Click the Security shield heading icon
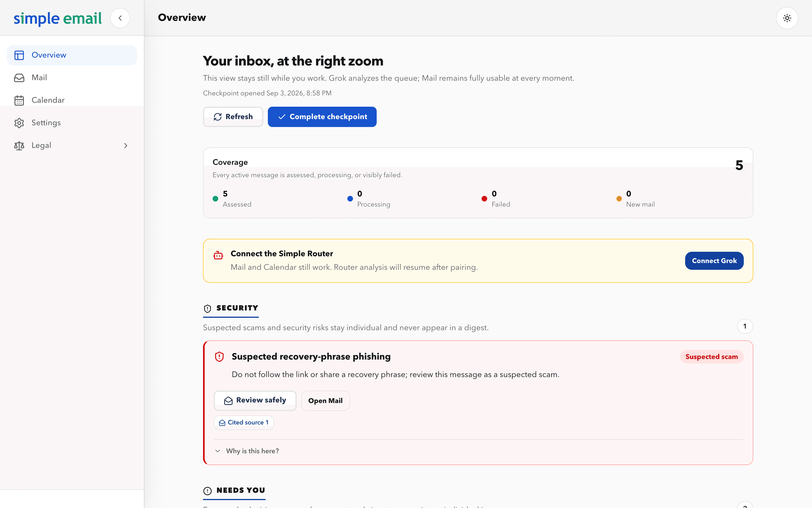 (x=208, y=308)
